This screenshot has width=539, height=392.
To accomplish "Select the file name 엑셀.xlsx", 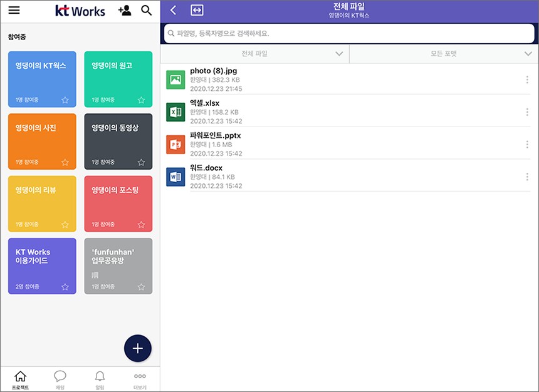I will click(204, 103).
